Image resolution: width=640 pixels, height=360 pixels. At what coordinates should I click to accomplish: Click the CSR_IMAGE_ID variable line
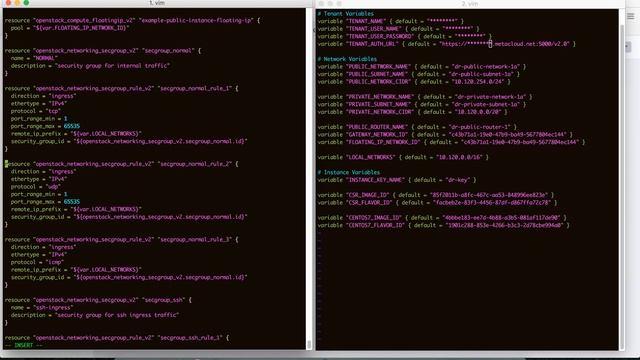436,195
